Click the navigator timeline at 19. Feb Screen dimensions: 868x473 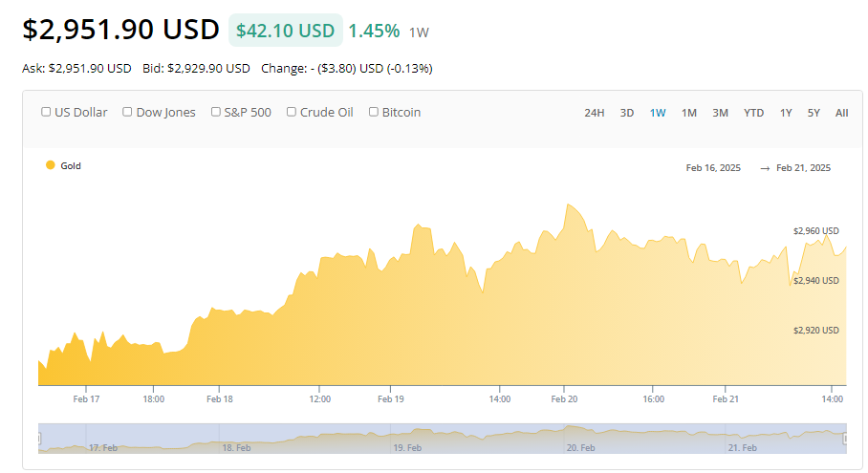pyautogui.click(x=407, y=447)
